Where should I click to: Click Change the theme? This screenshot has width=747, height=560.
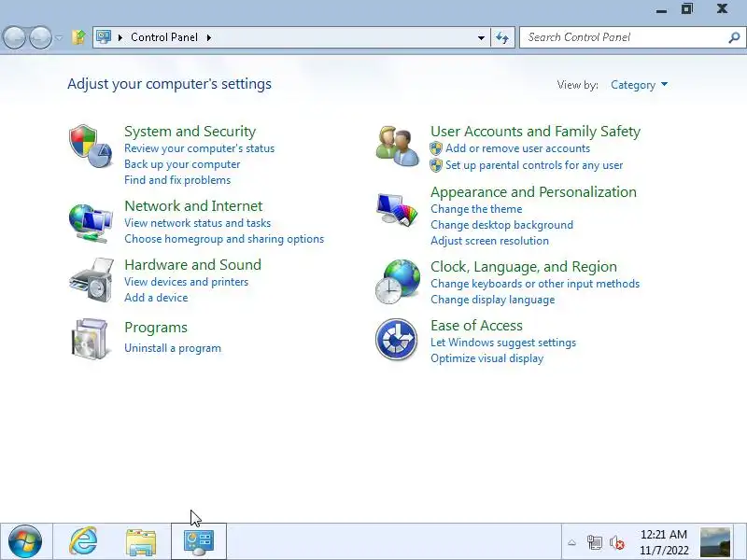476,208
